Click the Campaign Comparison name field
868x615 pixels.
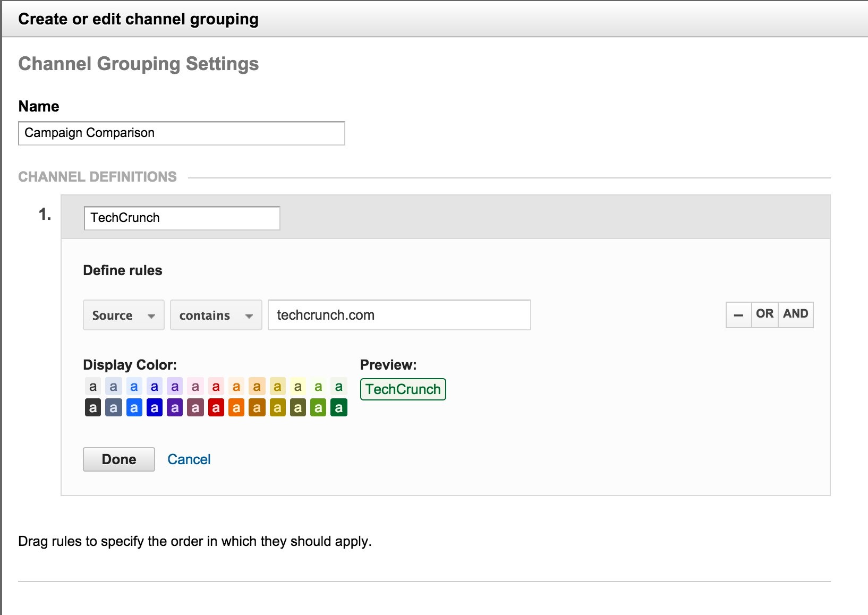[181, 133]
